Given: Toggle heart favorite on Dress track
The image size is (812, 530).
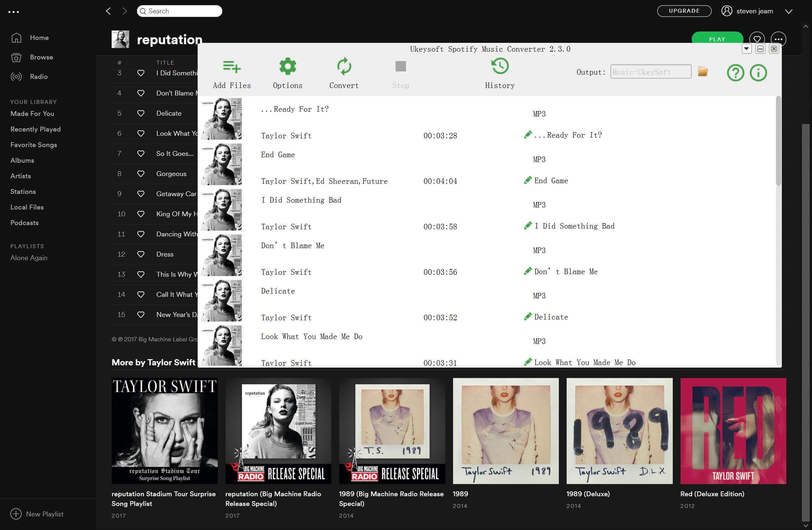Looking at the screenshot, I should pos(140,254).
